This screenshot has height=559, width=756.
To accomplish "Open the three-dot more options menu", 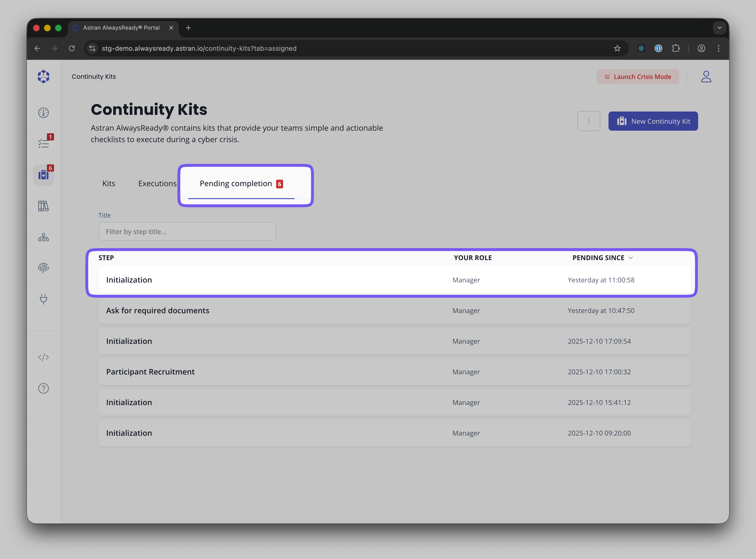I will coord(589,121).
